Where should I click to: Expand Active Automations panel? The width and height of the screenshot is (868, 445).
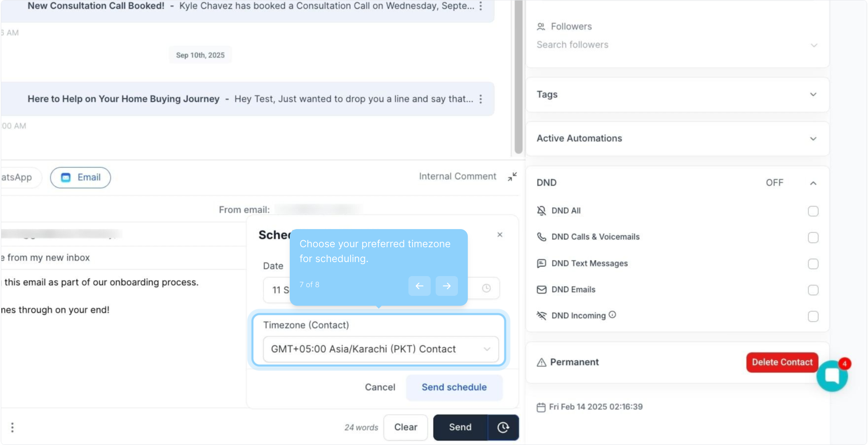point(813,138)
